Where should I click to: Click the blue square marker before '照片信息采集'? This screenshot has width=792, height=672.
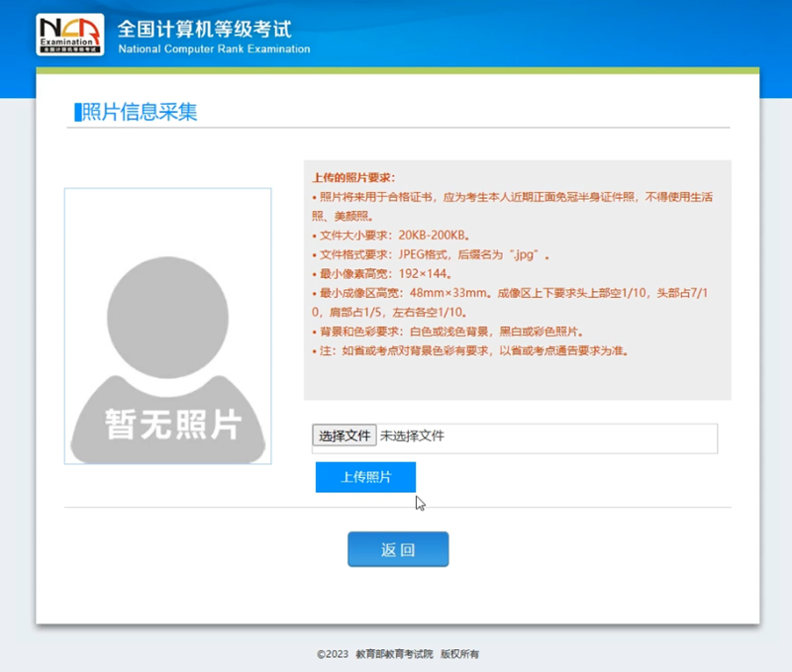(74, 112)
